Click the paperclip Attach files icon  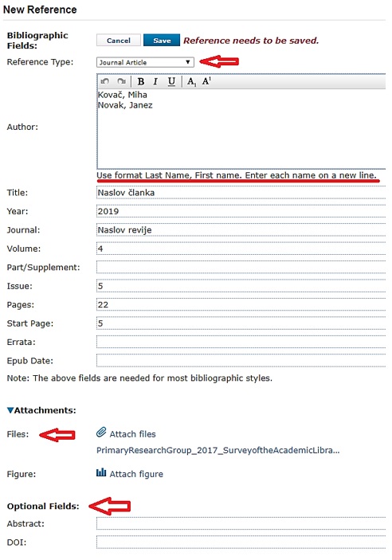101,433
